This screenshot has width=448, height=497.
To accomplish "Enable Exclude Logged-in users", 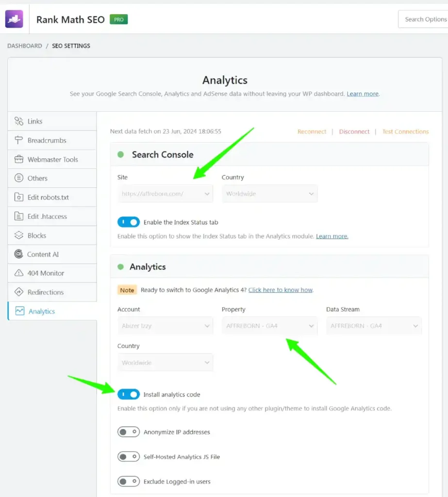I will point(129,481).
